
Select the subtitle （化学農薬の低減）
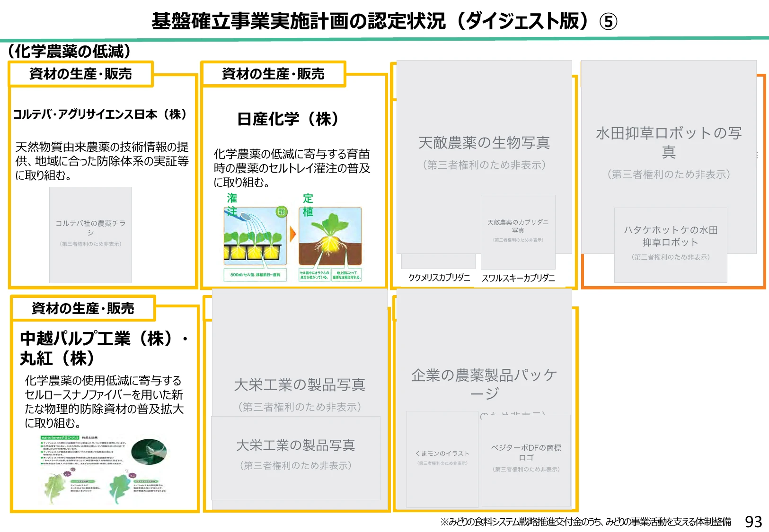pos(69,51)
